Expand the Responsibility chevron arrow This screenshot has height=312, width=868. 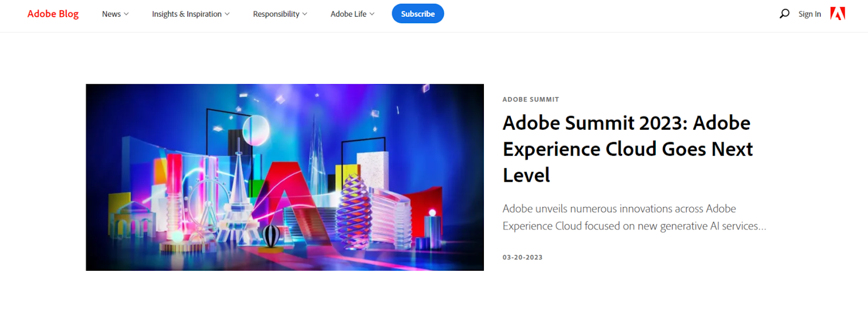point(305,14)
